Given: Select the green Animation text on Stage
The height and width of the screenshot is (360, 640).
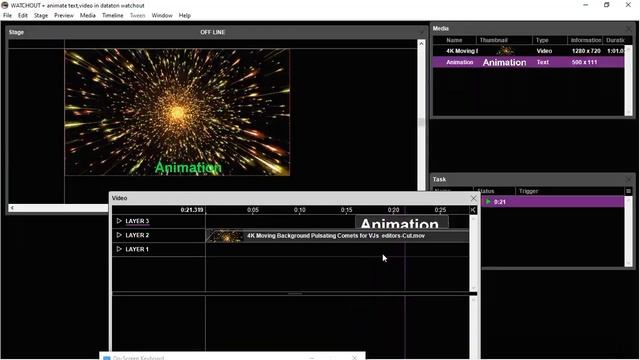Looking at the screenshot, I should coord(188,167).
